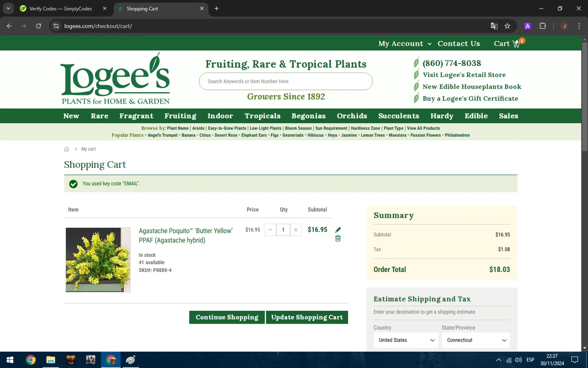Decrease quantity with the minus button
Screen dimensions: 588x368
click(270, 230)
